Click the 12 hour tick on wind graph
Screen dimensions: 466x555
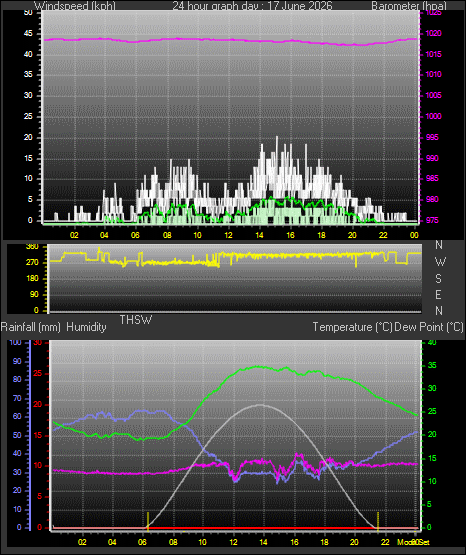229,235
